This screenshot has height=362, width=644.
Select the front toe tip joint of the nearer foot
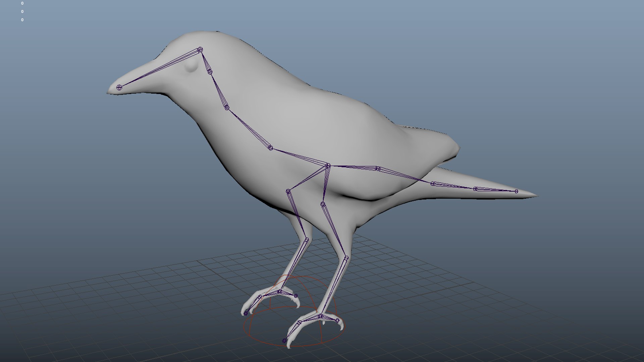point(284,341)
